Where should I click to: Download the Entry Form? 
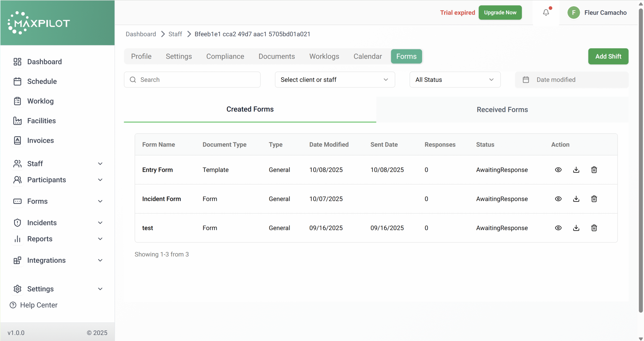tap(576, 170)
